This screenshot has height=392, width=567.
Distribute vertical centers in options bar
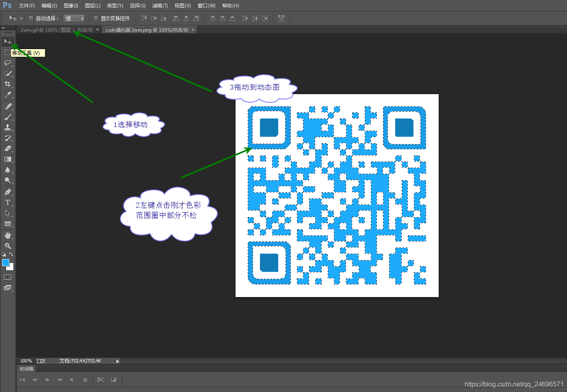coord(222,18)
